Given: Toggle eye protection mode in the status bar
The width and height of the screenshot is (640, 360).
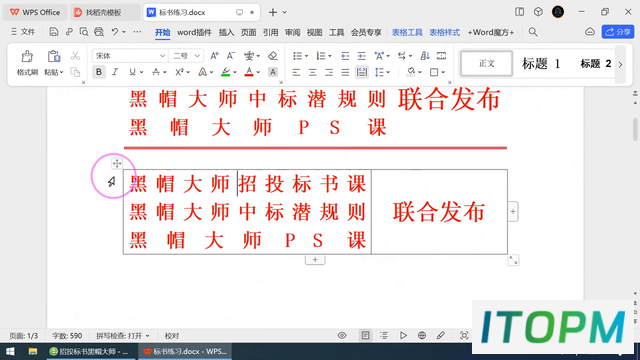Looking at the screenshot, I should coord(342,336).
